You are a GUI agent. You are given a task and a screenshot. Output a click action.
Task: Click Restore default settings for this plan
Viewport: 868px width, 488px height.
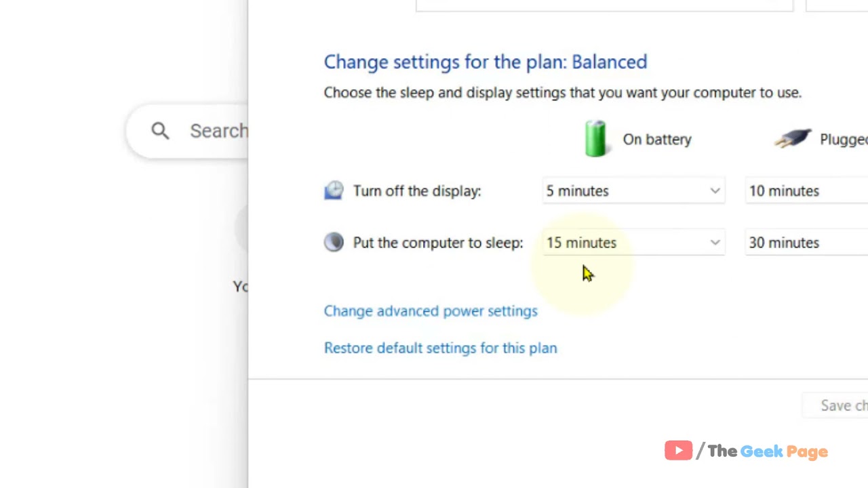440,348
